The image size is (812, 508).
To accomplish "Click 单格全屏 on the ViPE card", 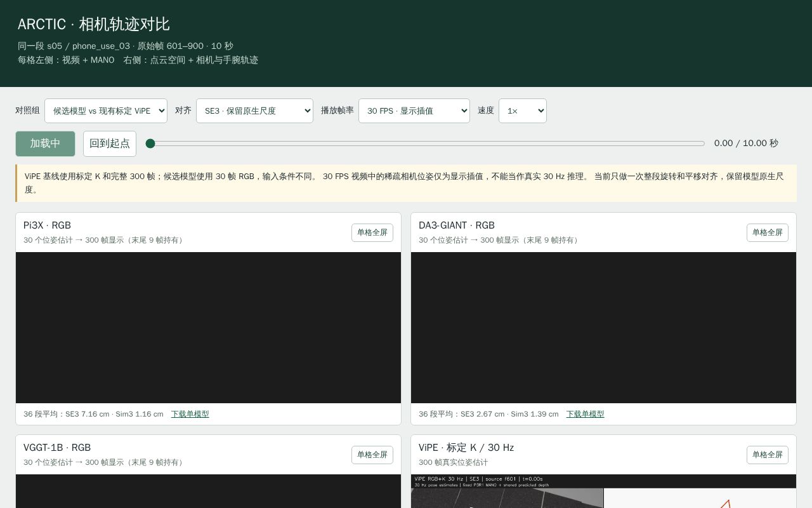I will coord(768,455).
